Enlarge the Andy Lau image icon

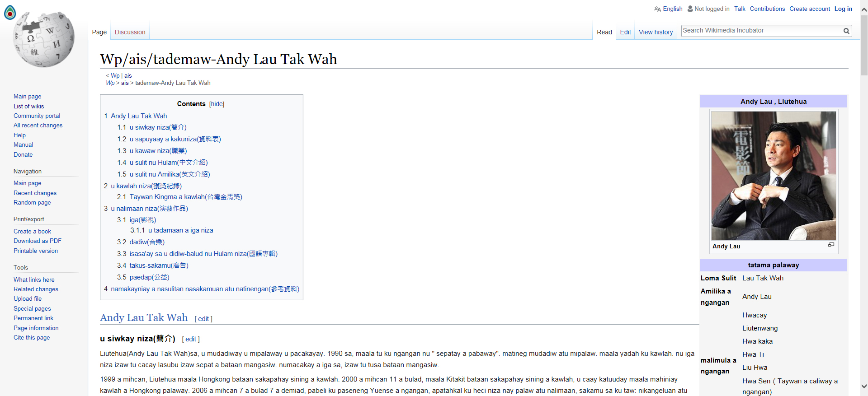pyautogui.click(x=831, y=245)
